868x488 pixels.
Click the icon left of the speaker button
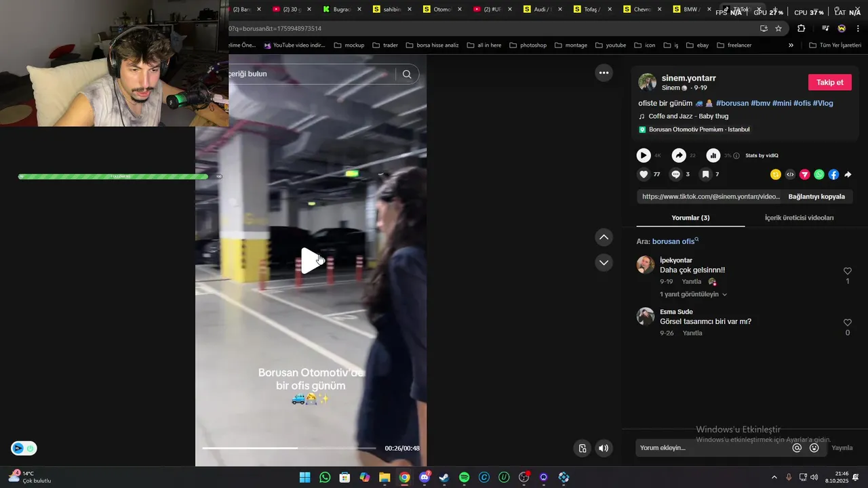point(582,448)
